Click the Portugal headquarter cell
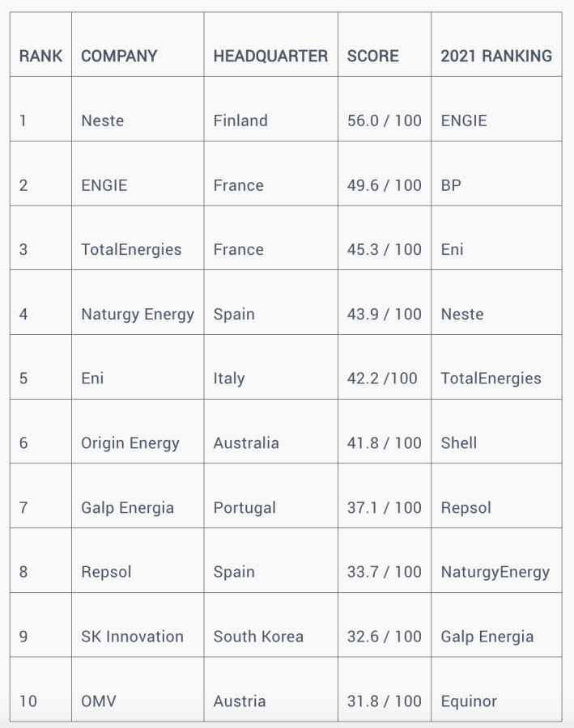 pos(244,508)
